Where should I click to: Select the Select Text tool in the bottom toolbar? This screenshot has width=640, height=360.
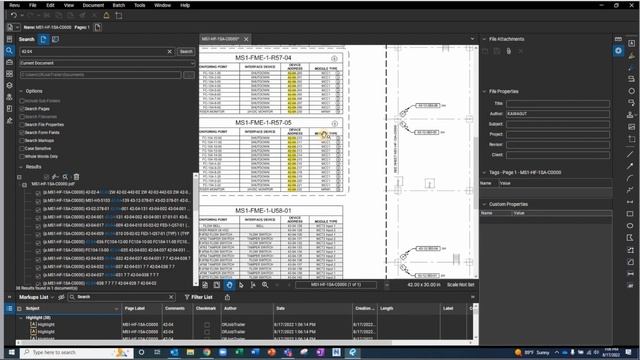pos(253,285)
